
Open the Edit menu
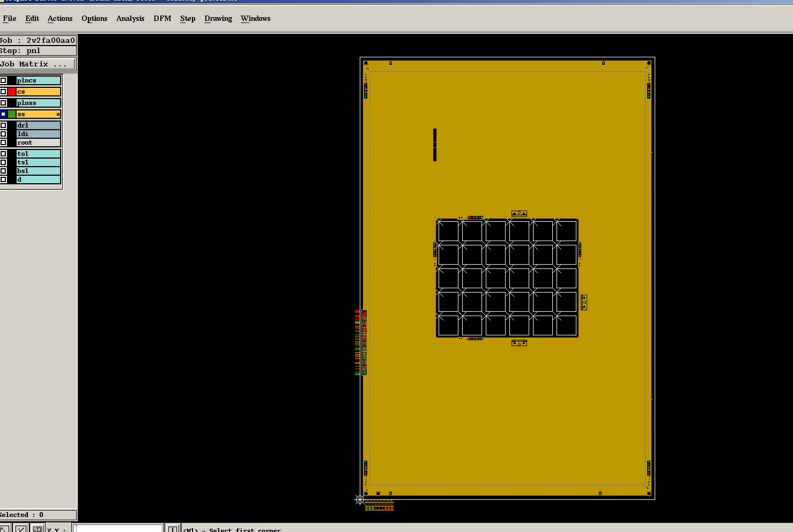tap(32, 18)
